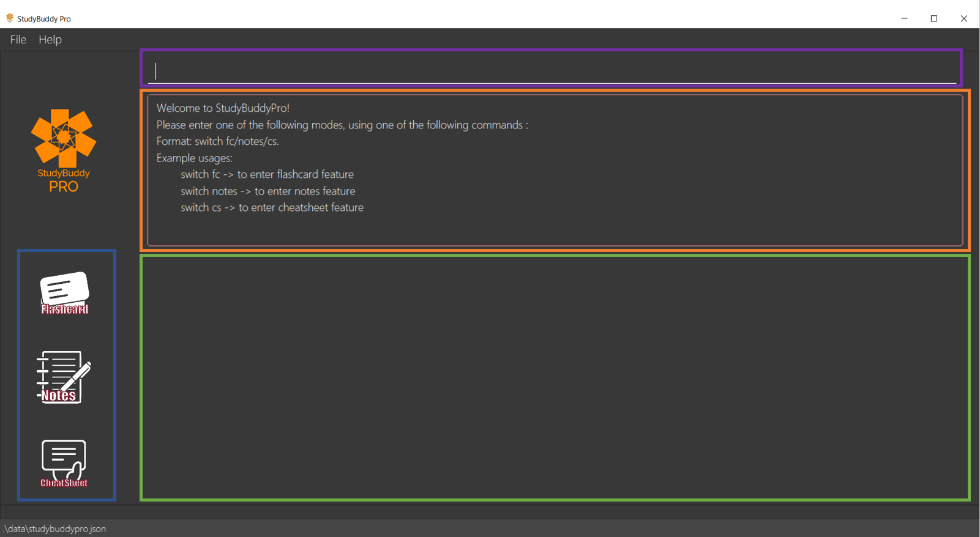
Task: Select the 'switch notes' example line
Action: point(267,191)
